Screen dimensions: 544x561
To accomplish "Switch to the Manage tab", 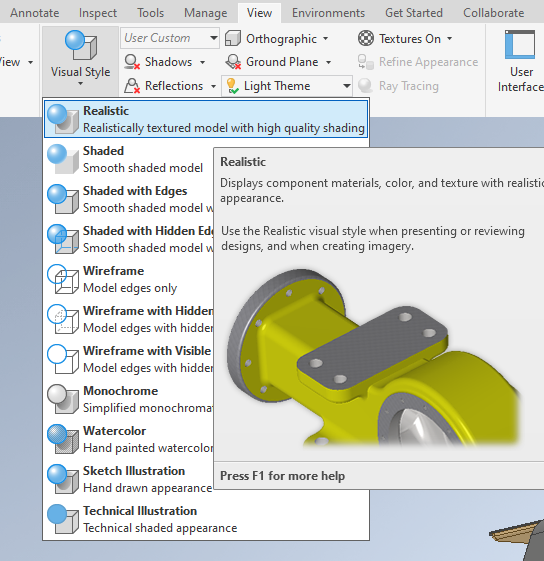I will pos(205,13).
